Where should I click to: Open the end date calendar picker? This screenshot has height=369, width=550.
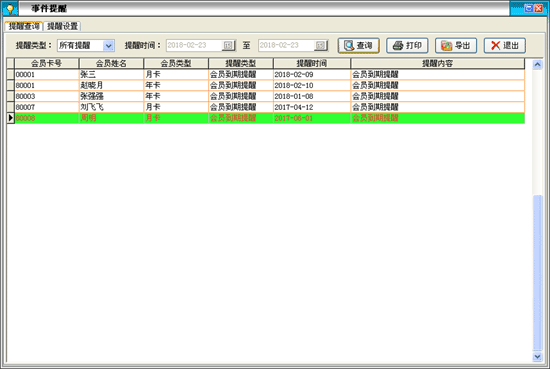321,45
